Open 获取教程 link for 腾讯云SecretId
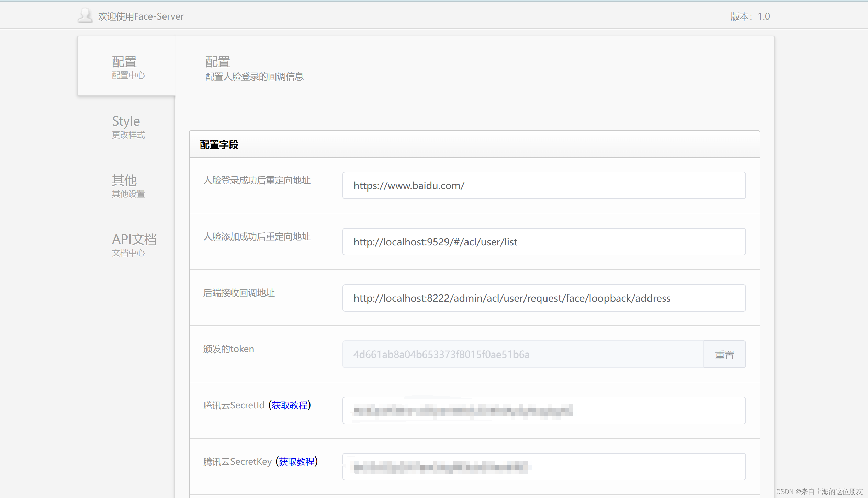Image resolution: width=868 pixels, height=498 pixels. [289, 405]
